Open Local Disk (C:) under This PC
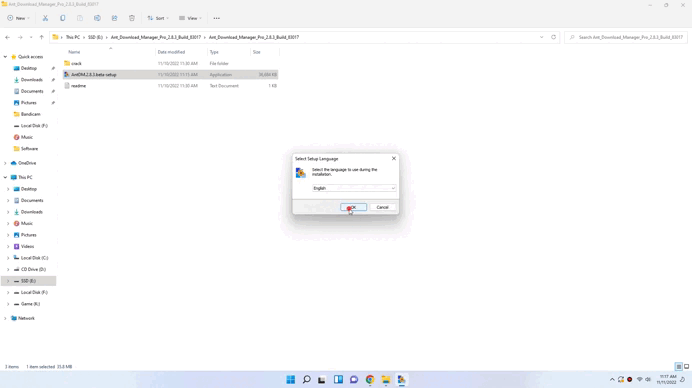The height and width of the screenshot is (388, 692). click(34, 258)
